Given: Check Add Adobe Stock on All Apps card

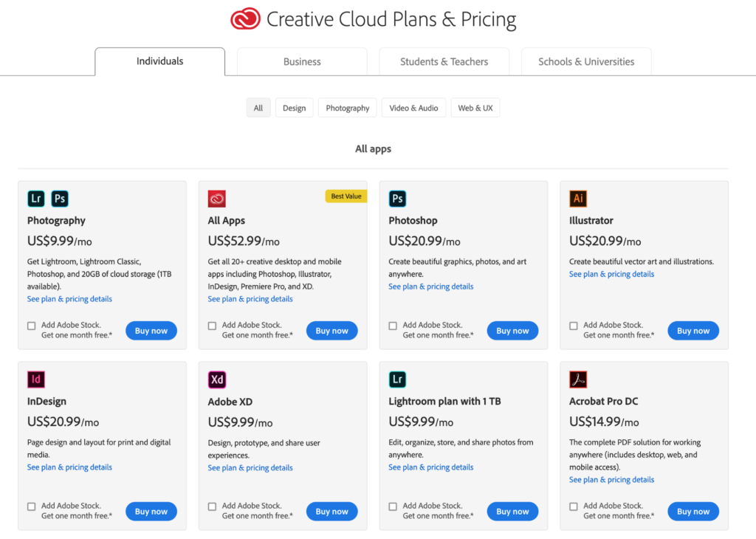Looking at the screenshot, I should pyautogui.click(x=212, y=326).
